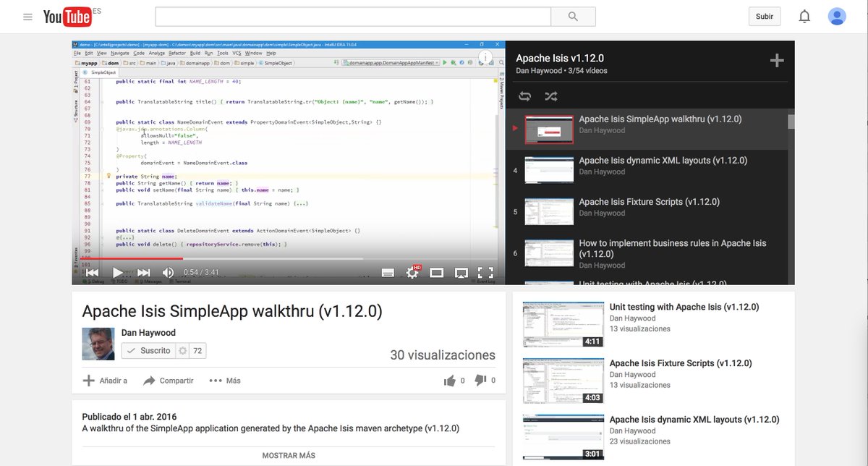This screenshot has width=868, height=466.
Task: Go to the YouTube home logo
Action: coord(67,17)
